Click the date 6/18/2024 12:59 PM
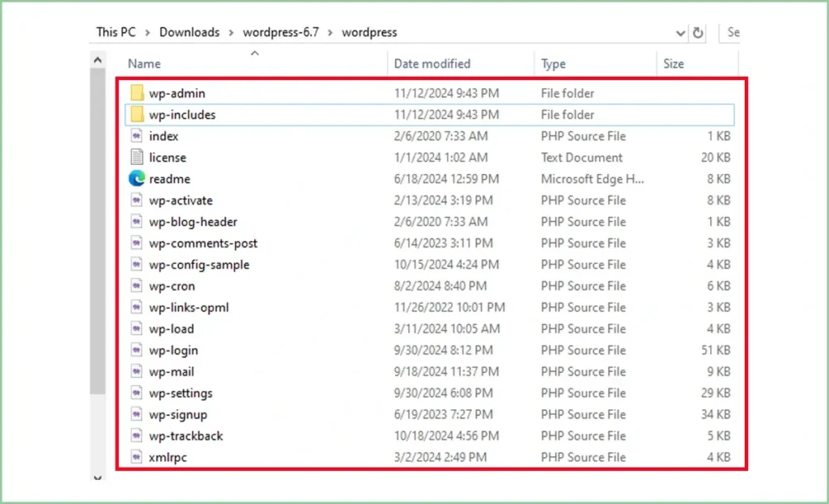 [446, 179]
